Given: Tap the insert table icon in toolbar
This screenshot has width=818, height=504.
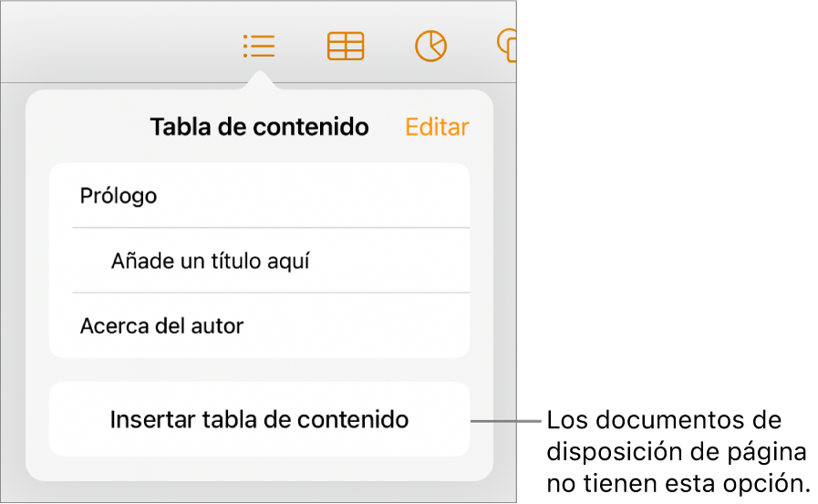Looking at the screenshot, I should pyautogui.click(x=346, y=46).
